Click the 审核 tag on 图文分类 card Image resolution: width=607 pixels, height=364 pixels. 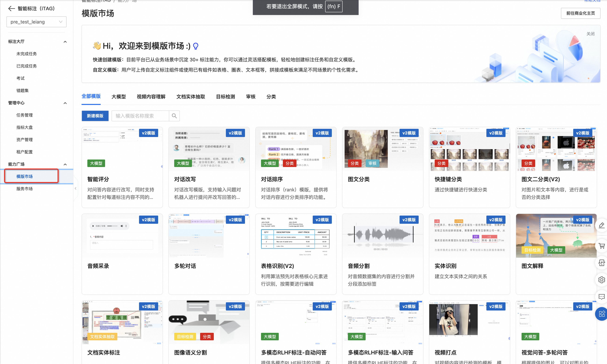(372, 163)
